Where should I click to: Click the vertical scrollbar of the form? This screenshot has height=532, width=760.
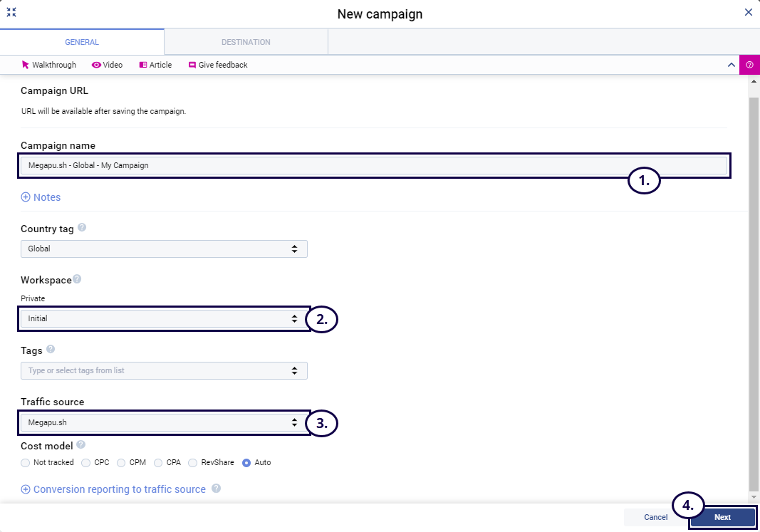pyautogui.click(x=754, y=285)
